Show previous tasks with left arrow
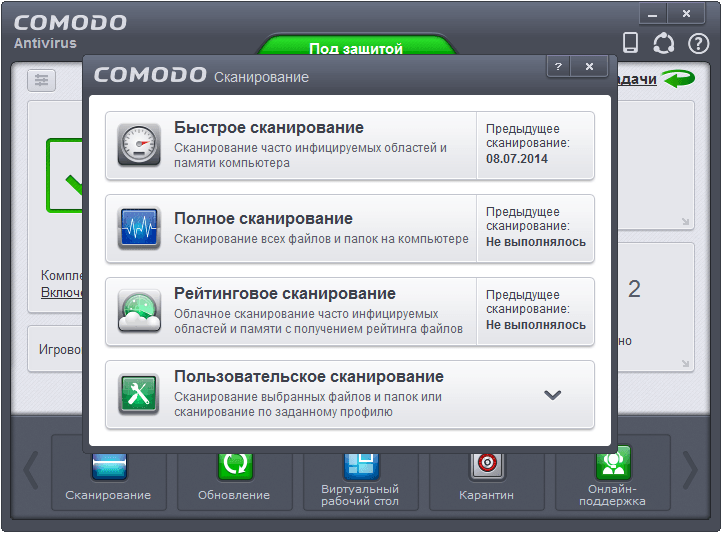This screenshot has width=722, height=533. click(31, 470)
